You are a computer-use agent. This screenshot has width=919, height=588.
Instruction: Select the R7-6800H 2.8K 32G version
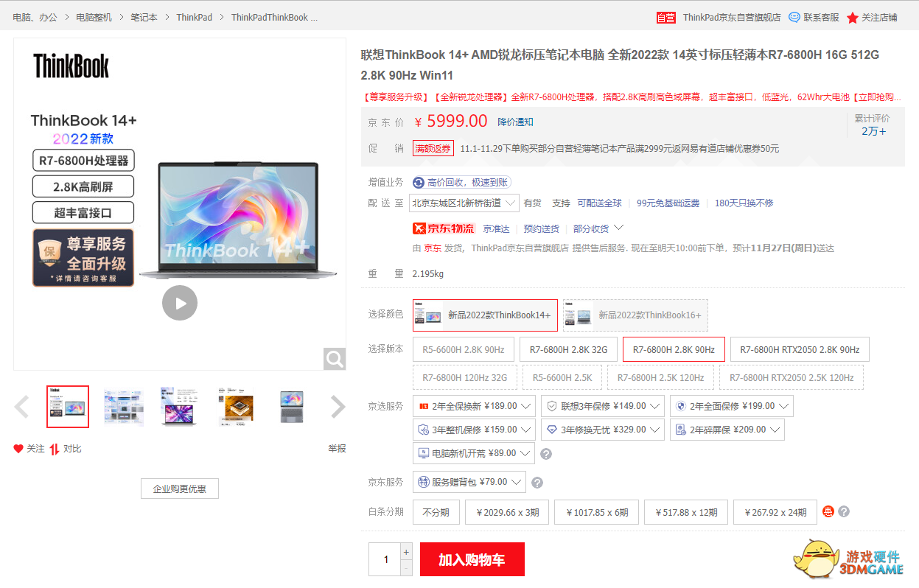pos(568,349)
